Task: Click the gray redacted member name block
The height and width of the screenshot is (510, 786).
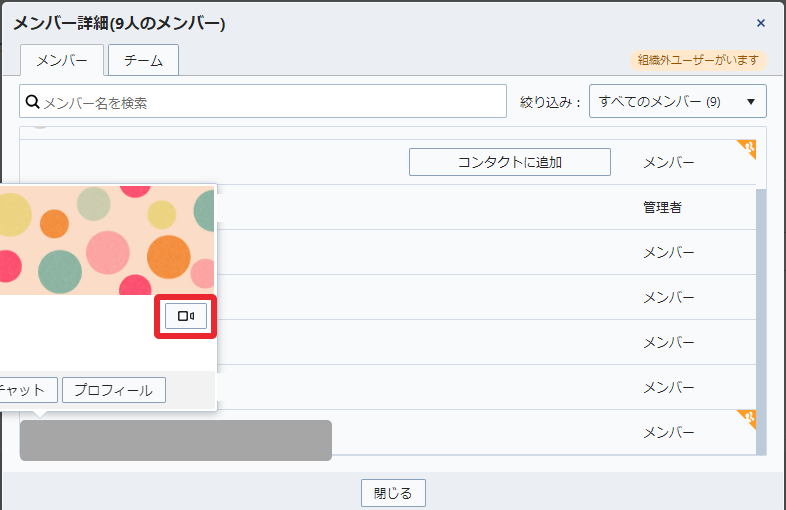Action: pos(175,440)
